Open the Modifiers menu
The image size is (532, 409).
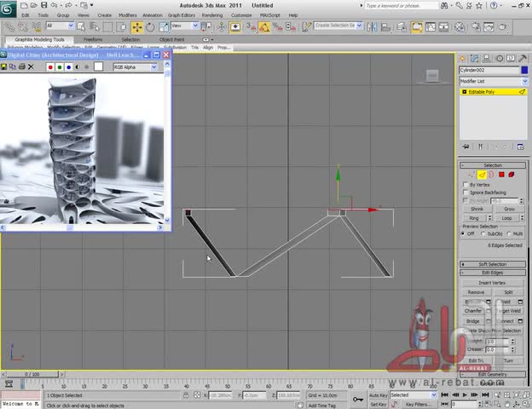point(128,15)
